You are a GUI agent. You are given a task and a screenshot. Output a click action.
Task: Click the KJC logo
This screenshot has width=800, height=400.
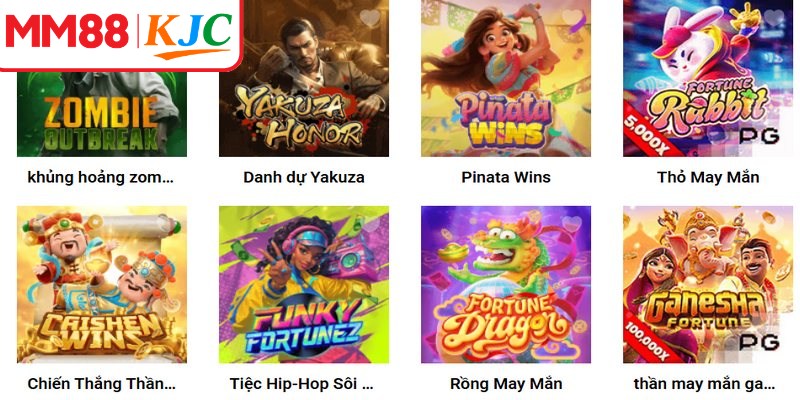pyautogui.click(x=187, y=34)
